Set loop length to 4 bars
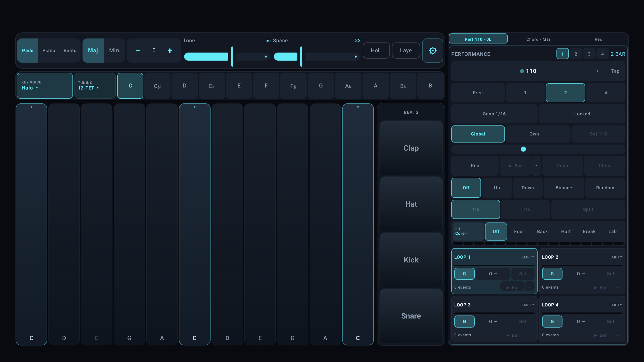This screenshot has width=644, height=362. click(x=606, y=93)
